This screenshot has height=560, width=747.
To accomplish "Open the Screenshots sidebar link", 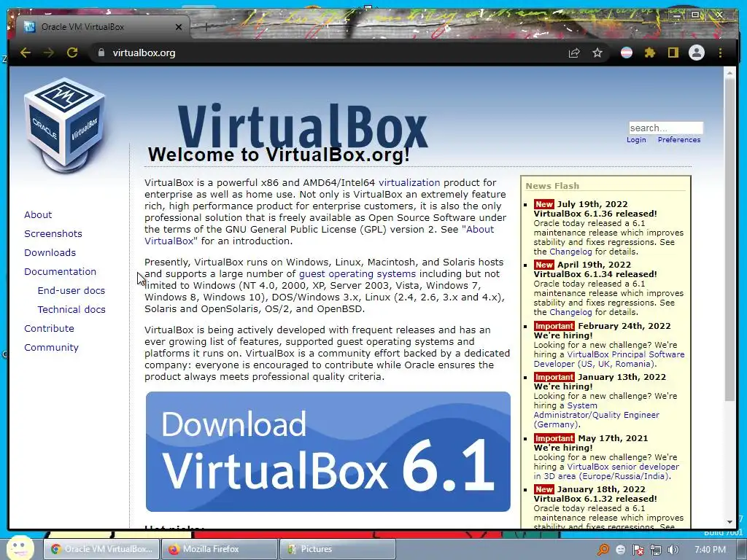I will 53,234.
